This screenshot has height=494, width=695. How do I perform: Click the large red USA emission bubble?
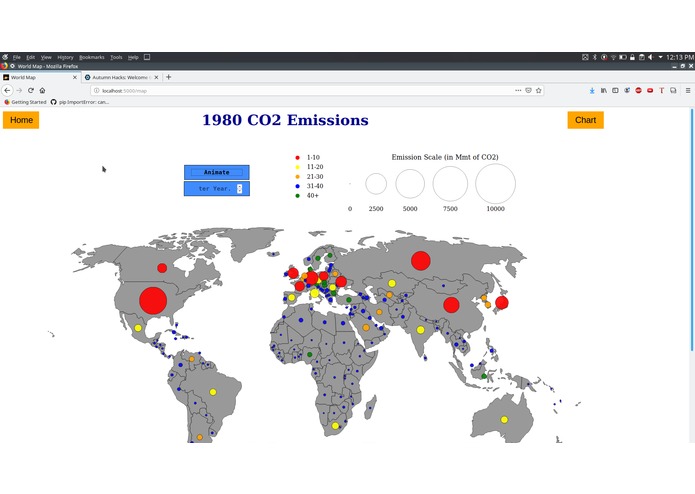tap(153, 300)
